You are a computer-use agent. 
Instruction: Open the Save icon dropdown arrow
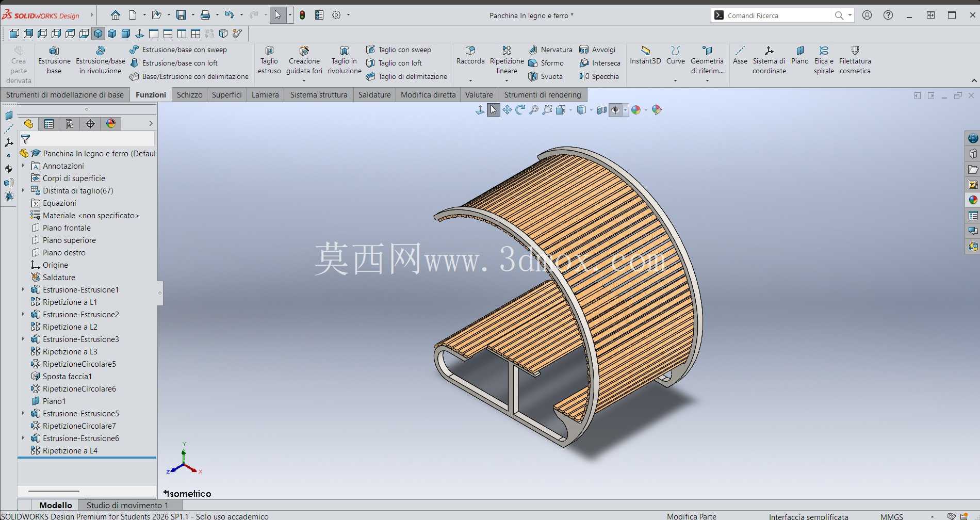(x=193, y=15)
